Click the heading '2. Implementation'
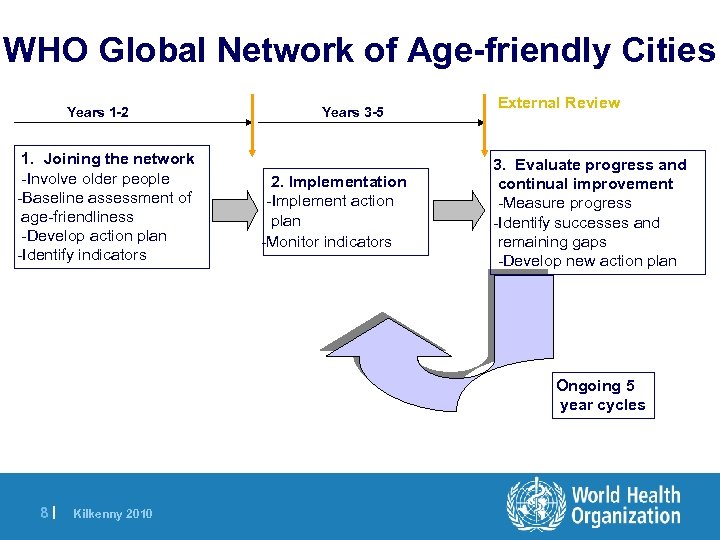 [338, 182]
